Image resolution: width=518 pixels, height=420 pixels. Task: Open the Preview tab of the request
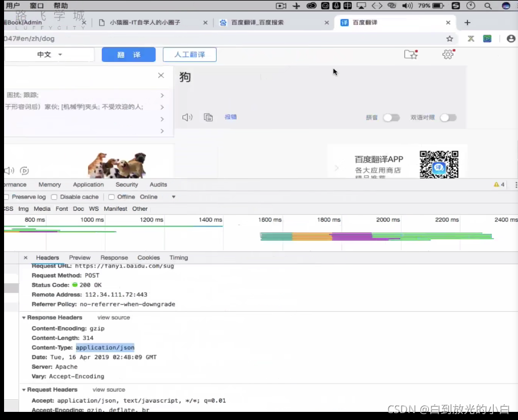(x=79, y=258)
